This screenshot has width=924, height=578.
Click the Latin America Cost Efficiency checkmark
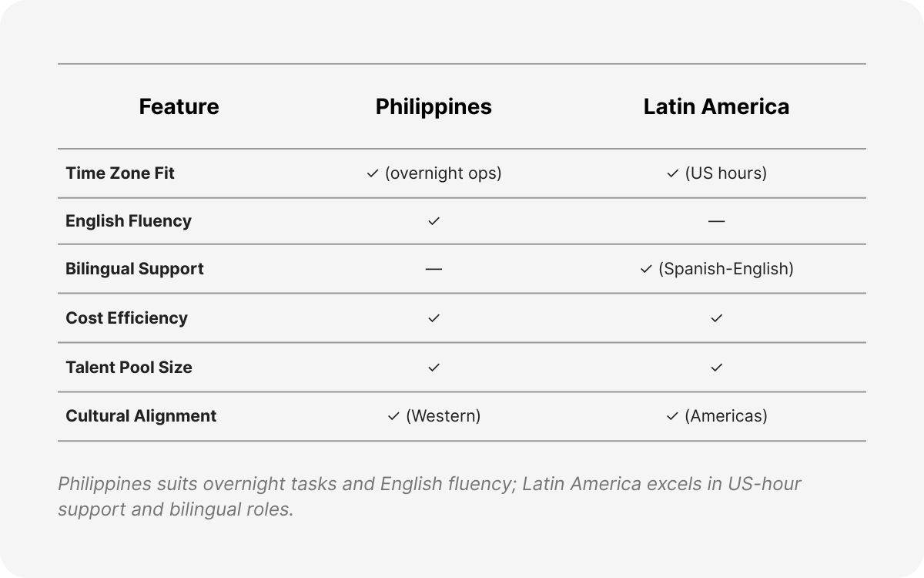717,318
